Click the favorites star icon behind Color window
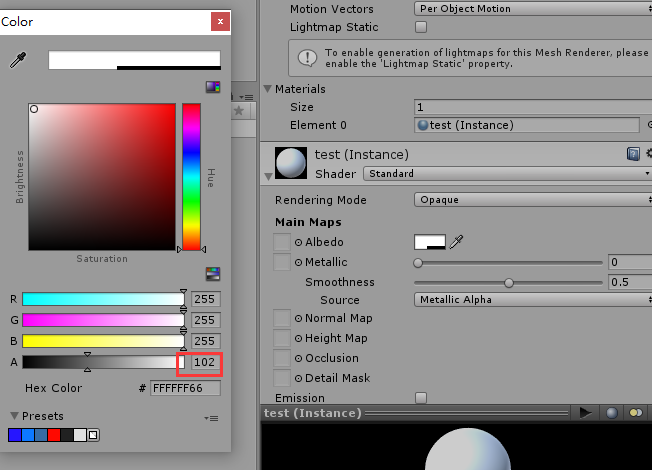The width and height of the screenshot is (652, 470). [x=239, y=111]
